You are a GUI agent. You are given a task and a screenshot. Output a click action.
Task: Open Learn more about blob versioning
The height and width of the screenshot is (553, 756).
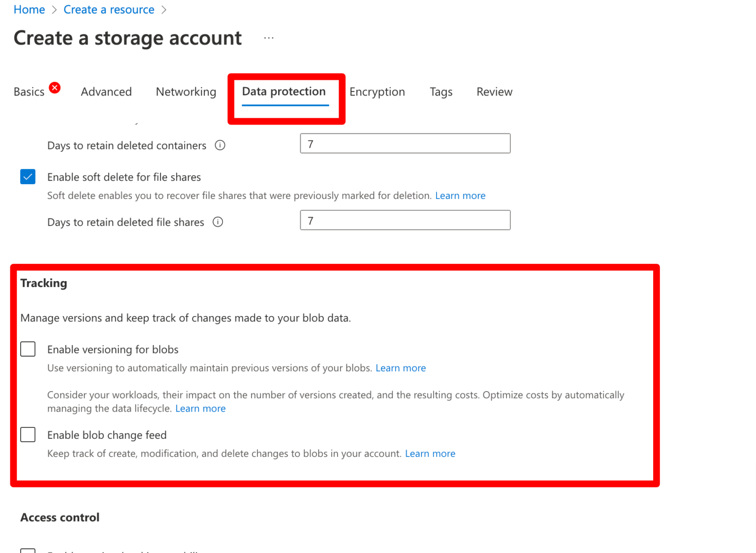click(400, 368)
